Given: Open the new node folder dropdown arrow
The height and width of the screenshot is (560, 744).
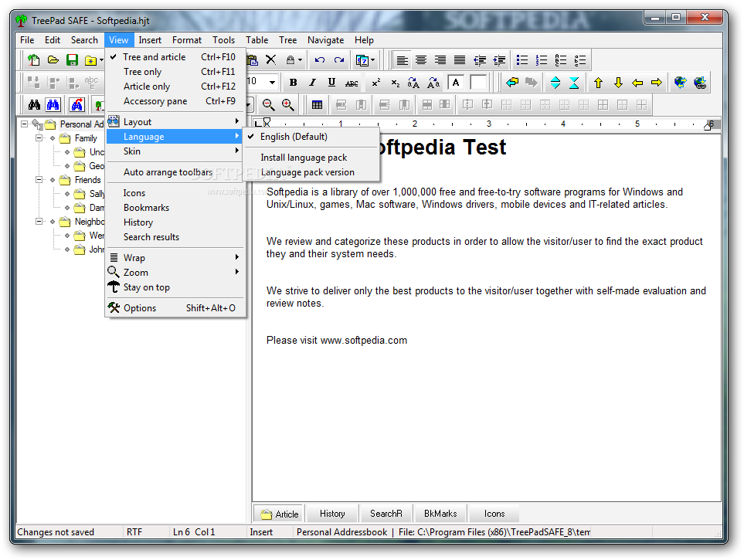Looking at the screenshot, I should (101, 60).
